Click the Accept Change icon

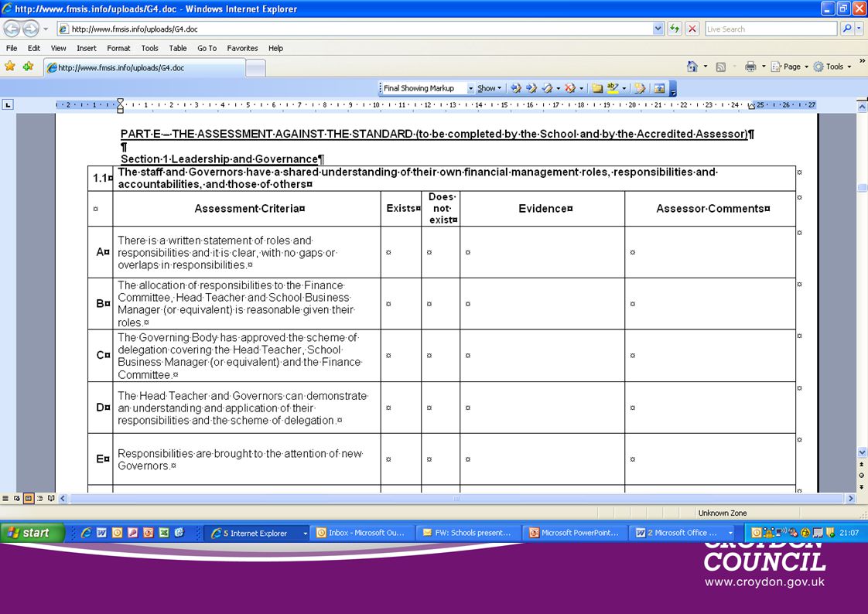[x=547, y=88]
